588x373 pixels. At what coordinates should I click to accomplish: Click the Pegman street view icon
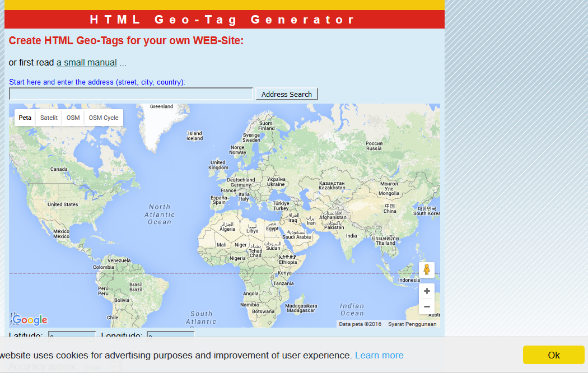427,269
